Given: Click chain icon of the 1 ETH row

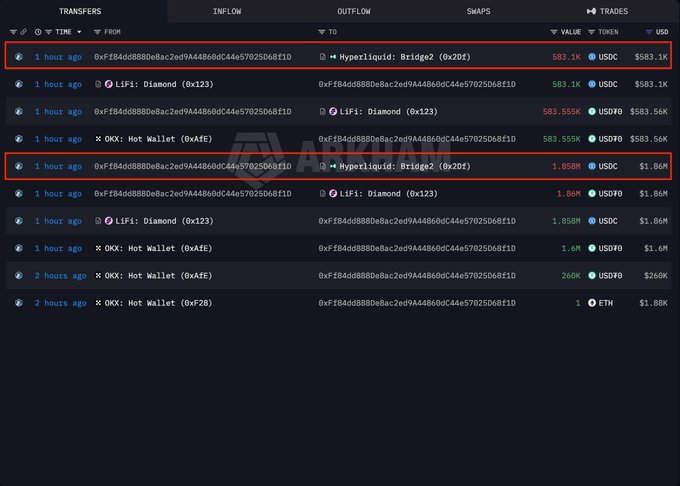Looking at the screenshot, I should (19, 303).
